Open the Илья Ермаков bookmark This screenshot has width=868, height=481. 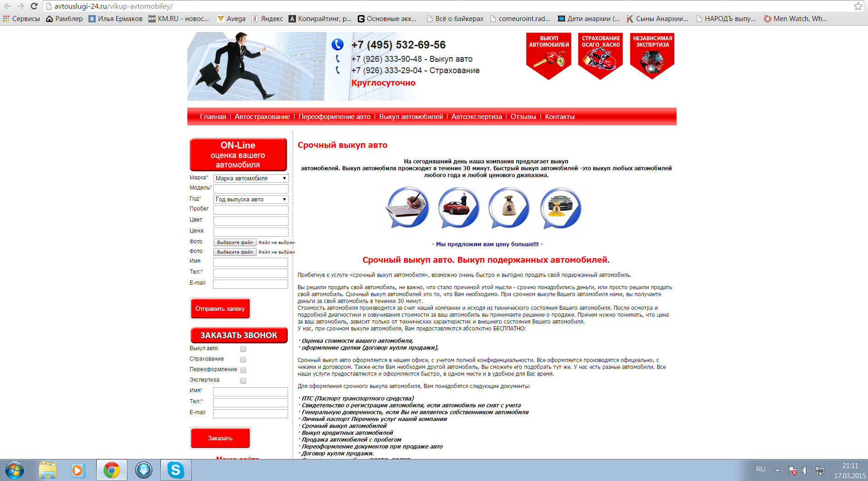115,19
